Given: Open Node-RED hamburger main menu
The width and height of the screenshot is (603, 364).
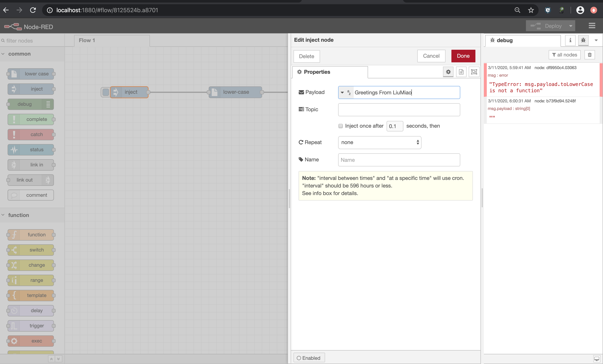Looking at the screenshot, I should point(592,26).
